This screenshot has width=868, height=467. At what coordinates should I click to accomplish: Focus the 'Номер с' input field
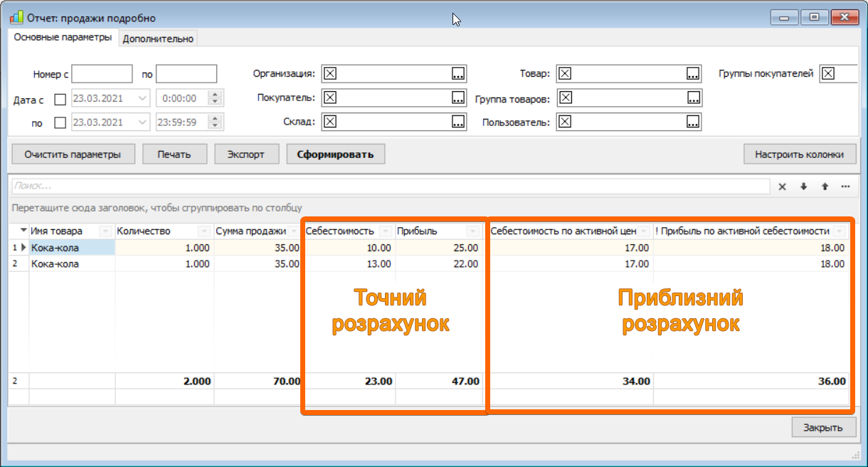coord(102,74)
